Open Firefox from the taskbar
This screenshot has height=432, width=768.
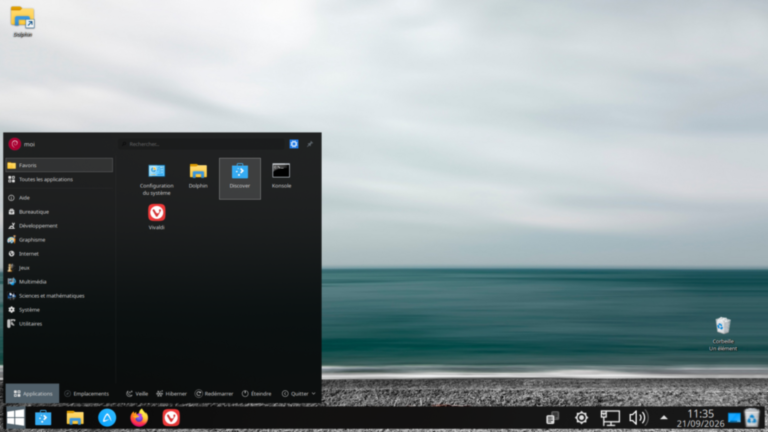click(139, 418)
